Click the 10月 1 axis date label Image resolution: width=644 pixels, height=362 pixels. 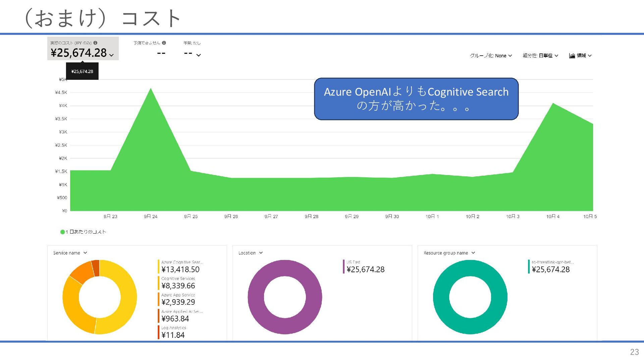tap(432, 217)
